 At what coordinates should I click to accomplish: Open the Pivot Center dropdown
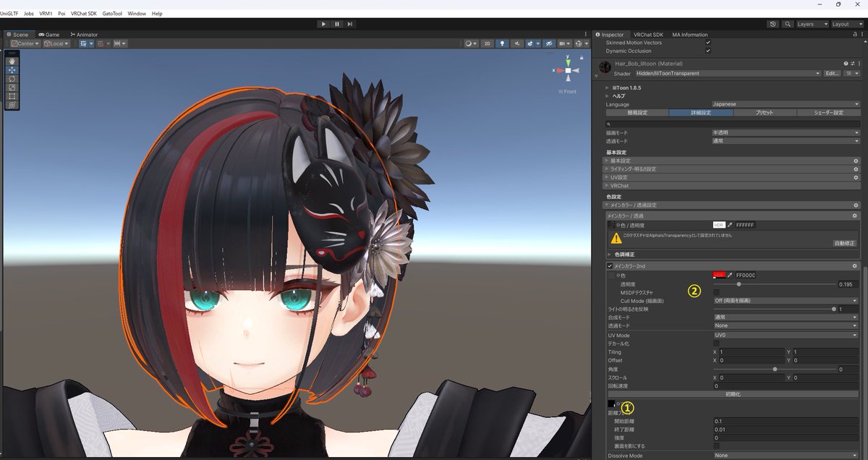[x=25, y=43]
